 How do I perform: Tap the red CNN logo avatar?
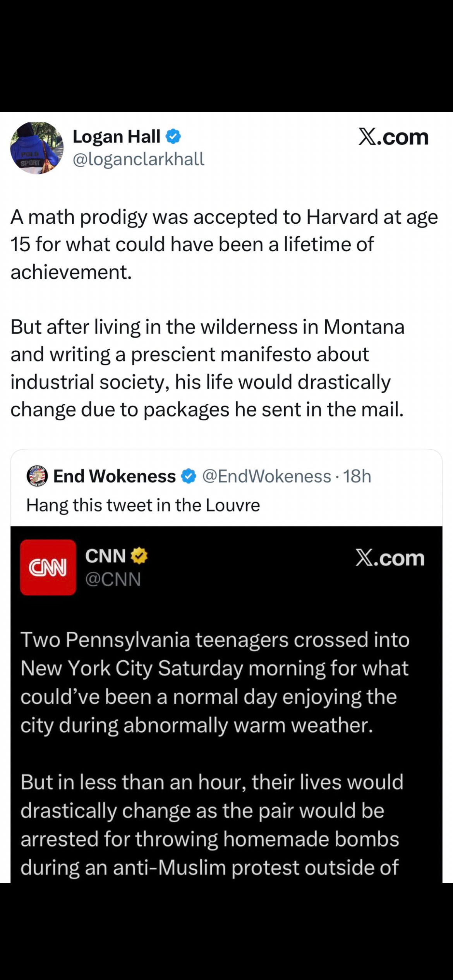click(48, 567)
